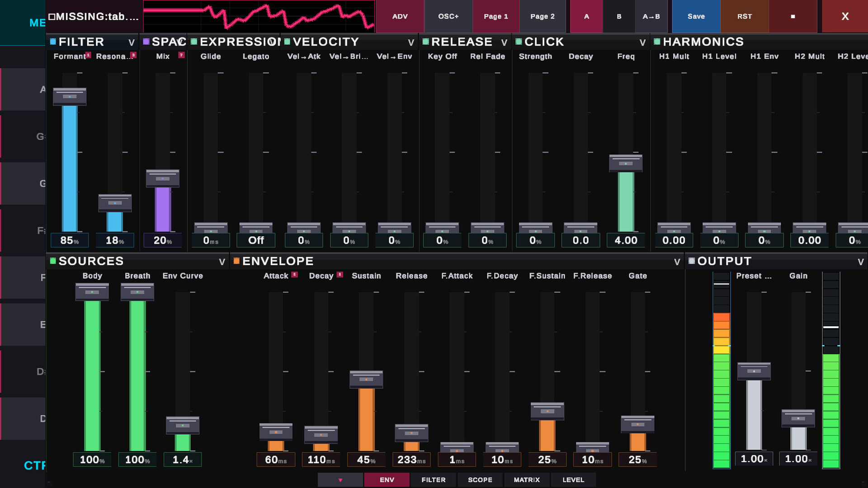Click the red badge next to Attack
Image resolution: width=868 pixels, height=488 pixels.
pyautogui.click(x=294, y=274)
